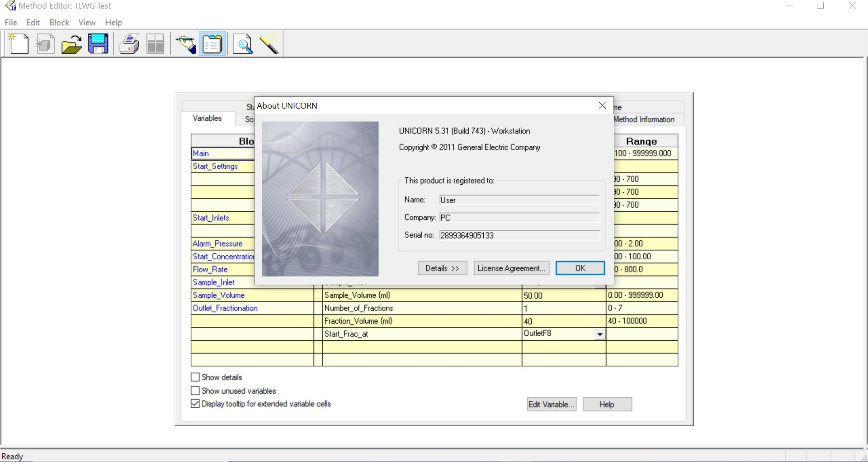Select the Alarm_Pressure block

tap(217, 243)
